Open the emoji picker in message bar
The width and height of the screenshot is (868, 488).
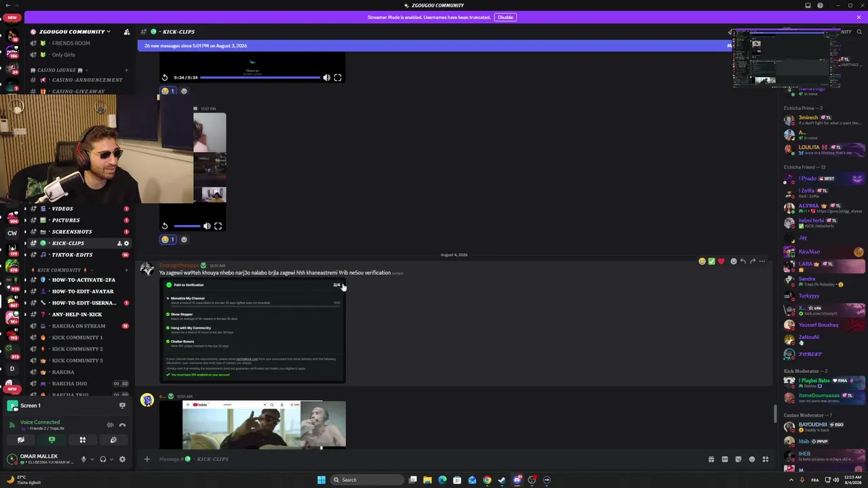click(x=751, y=459)
